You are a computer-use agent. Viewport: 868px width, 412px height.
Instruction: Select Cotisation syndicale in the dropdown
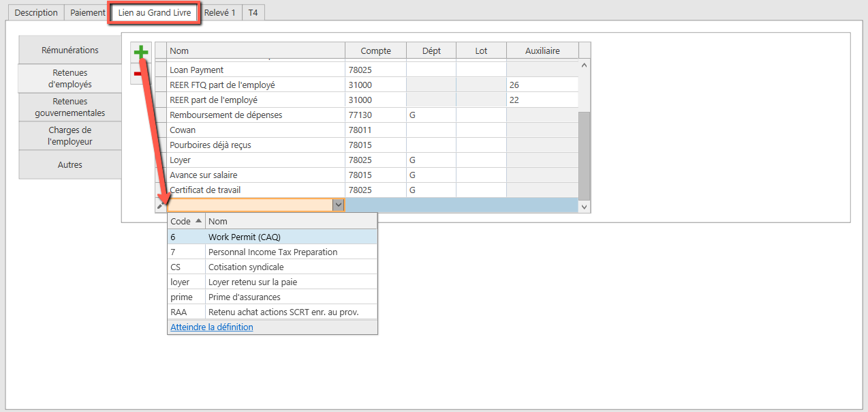click(273, 267)
